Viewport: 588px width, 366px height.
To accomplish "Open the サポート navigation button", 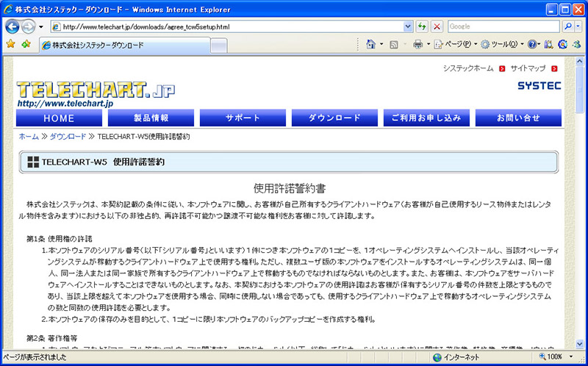I will pyautogui.click(x=243, y=118).
